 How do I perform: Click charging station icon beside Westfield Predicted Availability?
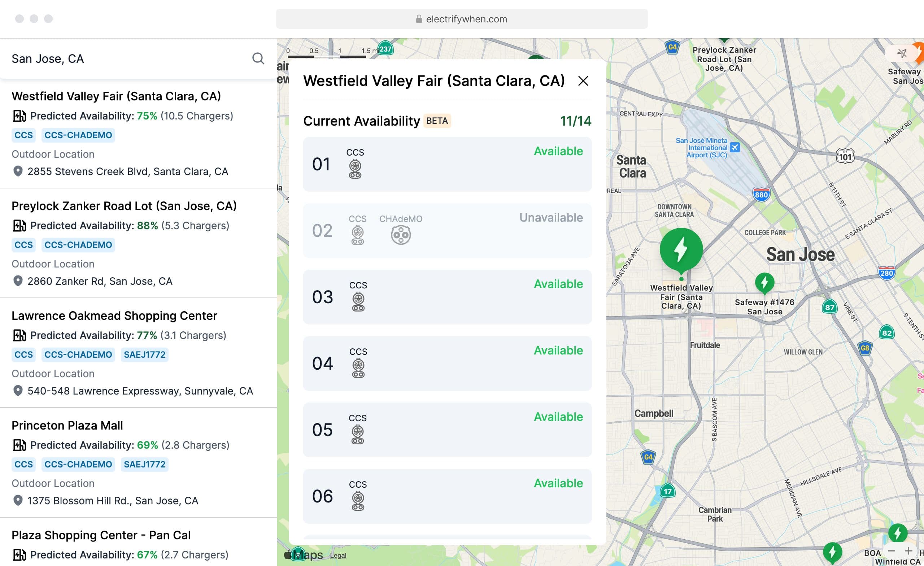[19, 116]
